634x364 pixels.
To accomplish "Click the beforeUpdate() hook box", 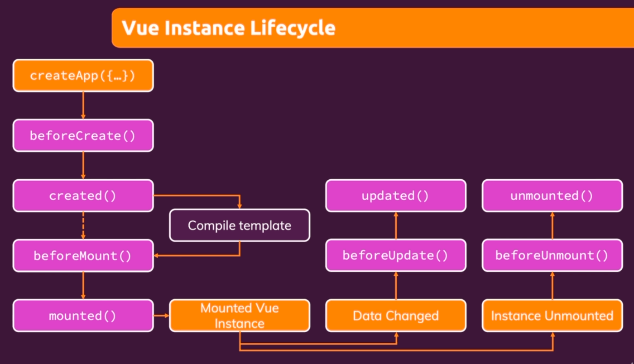I will (396, 255).
